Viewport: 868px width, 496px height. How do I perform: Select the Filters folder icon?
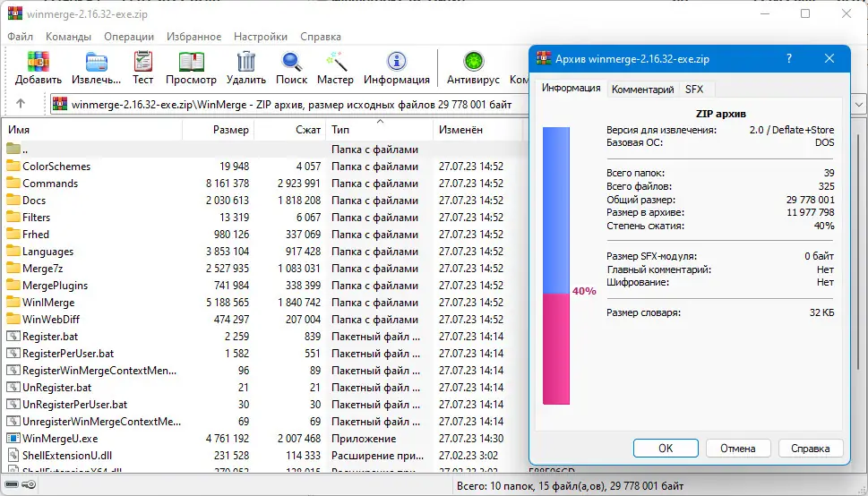pyautogui.click(x=13, y=217)
